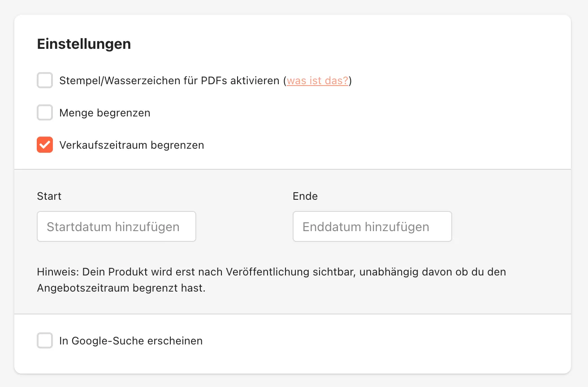Click the word 'sichtbar' in the hint text
The height and width of the screenshot is (387, 588).
pyautogui.click(x=334, y=272)
